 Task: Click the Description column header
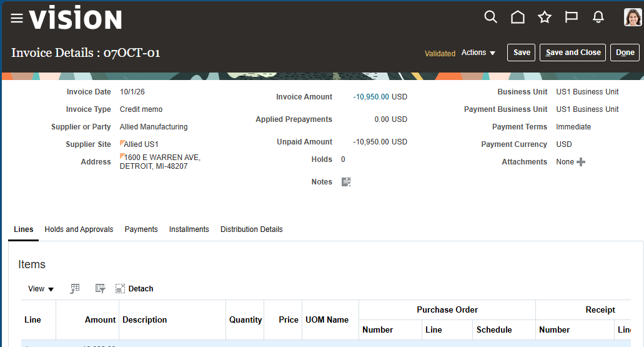(x=172, y=320)
